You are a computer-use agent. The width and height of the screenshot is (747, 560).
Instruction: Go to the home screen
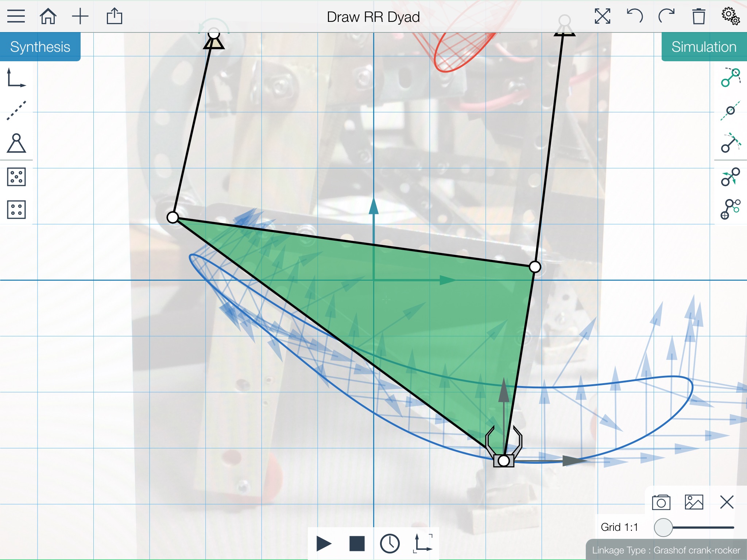point(48,16)
